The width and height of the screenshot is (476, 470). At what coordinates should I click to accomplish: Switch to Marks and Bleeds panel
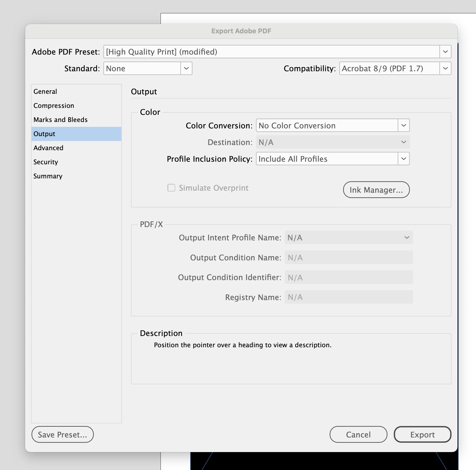(76, 120)
